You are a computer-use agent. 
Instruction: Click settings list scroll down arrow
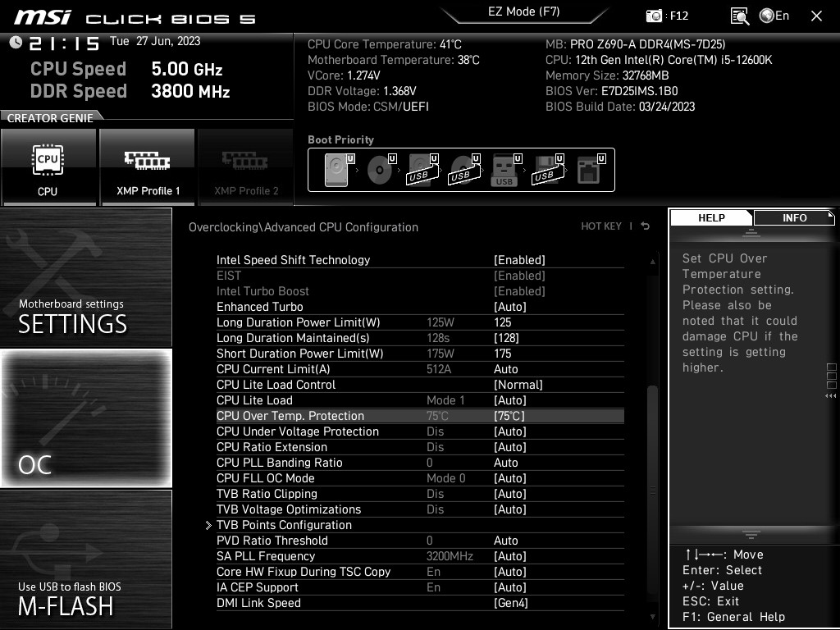[x=652, y=617]
